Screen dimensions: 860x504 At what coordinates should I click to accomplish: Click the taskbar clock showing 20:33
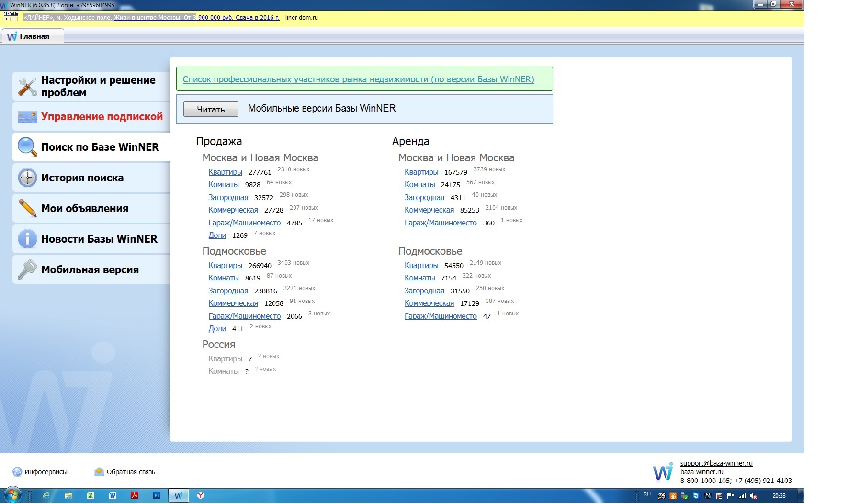click(x=779, y=496)
